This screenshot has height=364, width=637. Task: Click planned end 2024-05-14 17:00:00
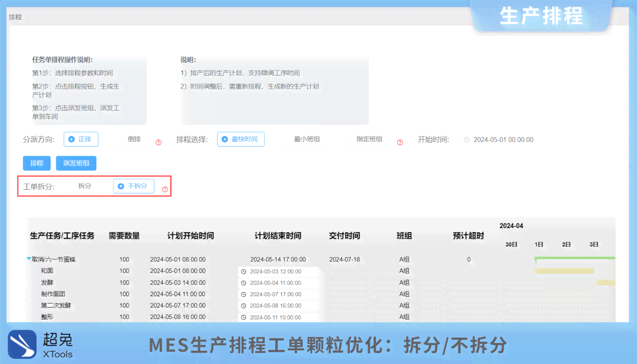click(x=278, y=259)
